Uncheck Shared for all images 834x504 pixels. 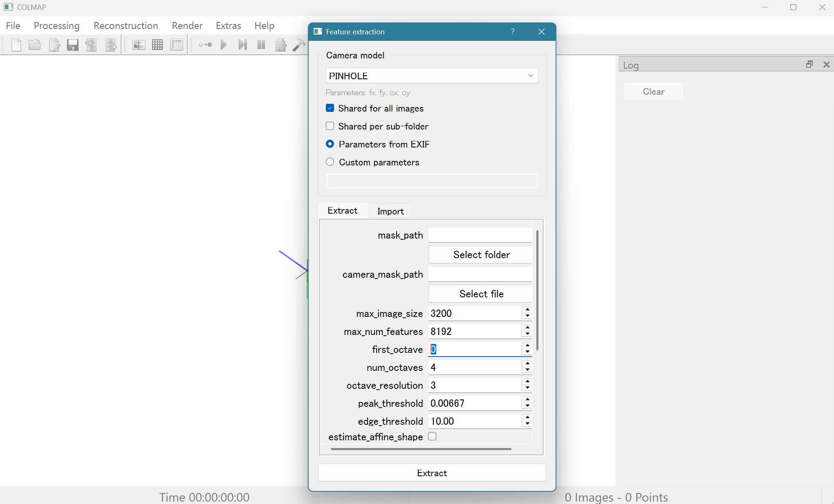330,108
